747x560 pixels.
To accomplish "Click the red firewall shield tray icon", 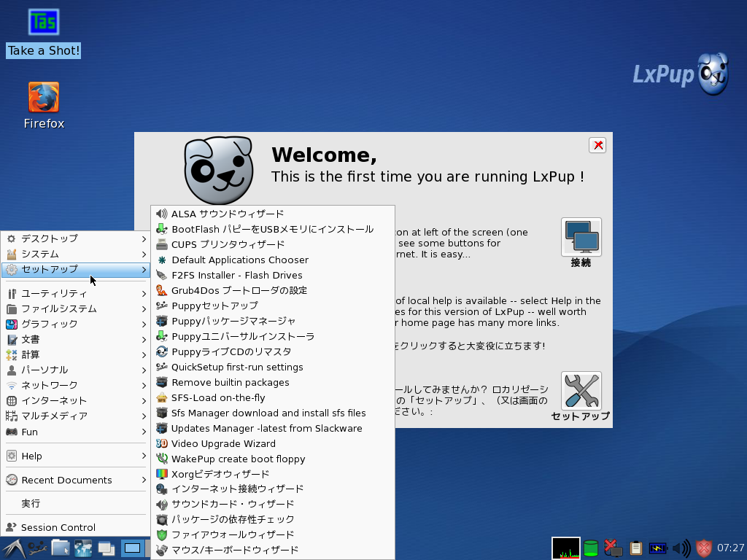I will coord(704,548).
